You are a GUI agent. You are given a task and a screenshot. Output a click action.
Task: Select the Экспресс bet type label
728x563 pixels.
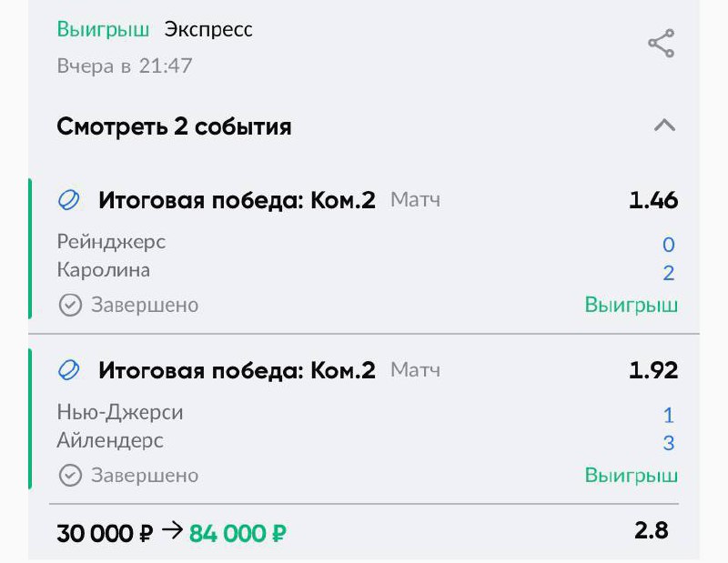[x=208, y=29]
